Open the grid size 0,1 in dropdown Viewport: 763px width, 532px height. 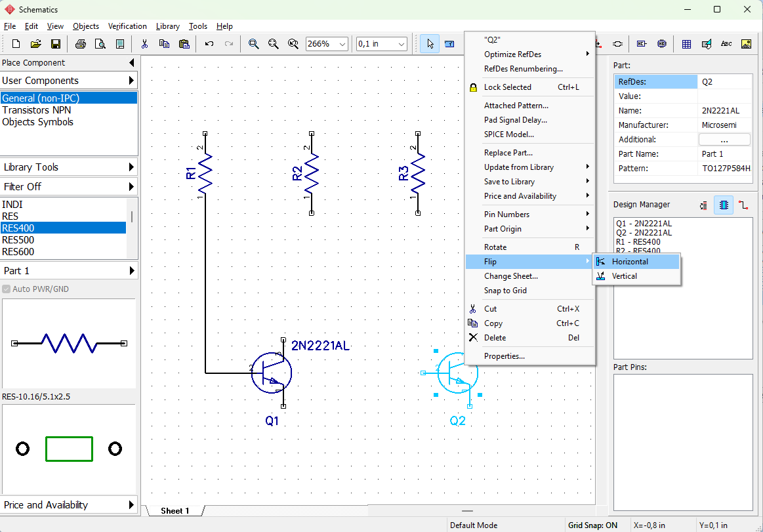coord(402,44)
